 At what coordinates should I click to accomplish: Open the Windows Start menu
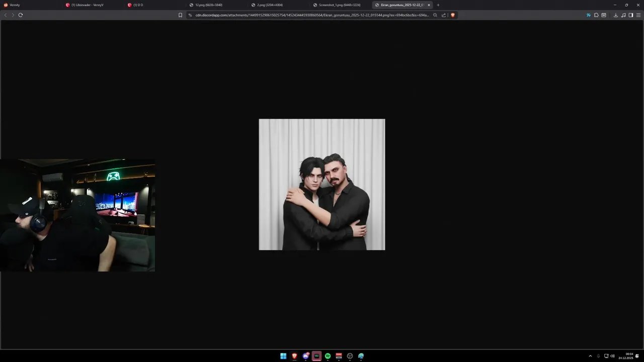(x=283, y=356)
